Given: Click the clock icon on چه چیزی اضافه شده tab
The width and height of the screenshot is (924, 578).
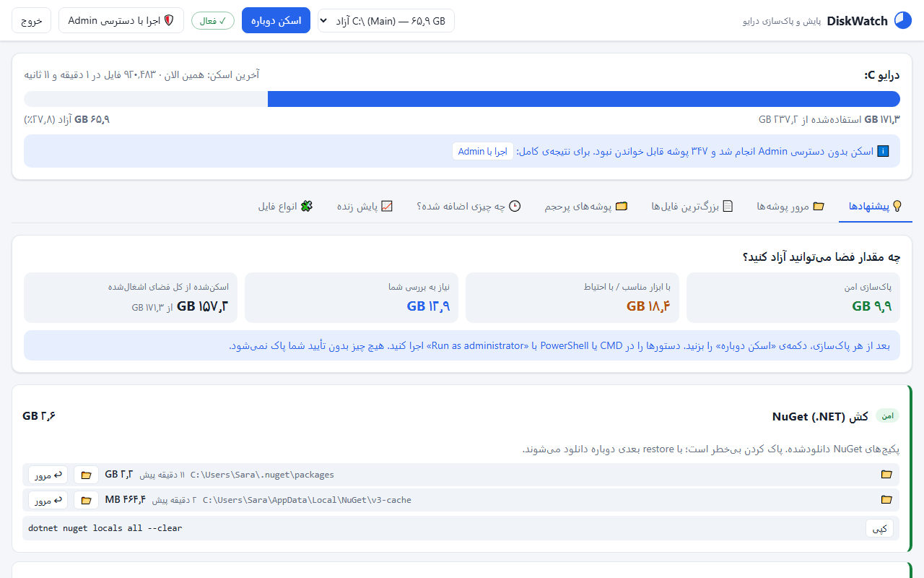Looking at the screenshot, I should [x=515, y=206].
